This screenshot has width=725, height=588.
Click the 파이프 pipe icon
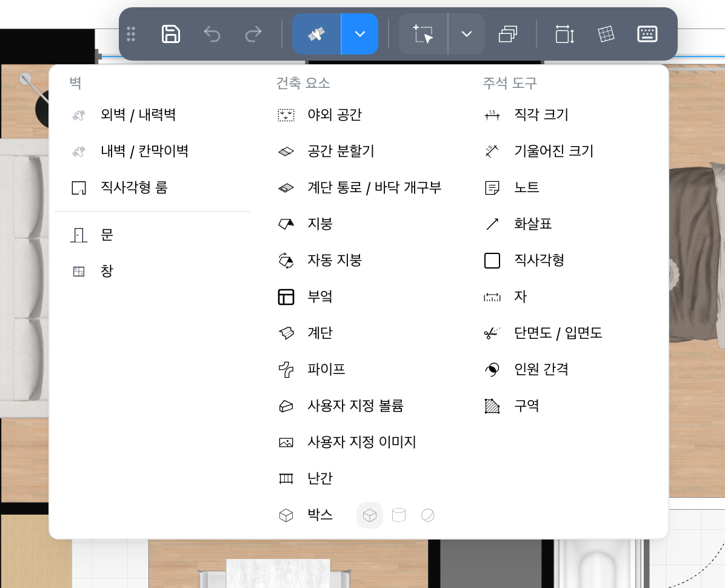pyautogui.click(x=286, y=370)
